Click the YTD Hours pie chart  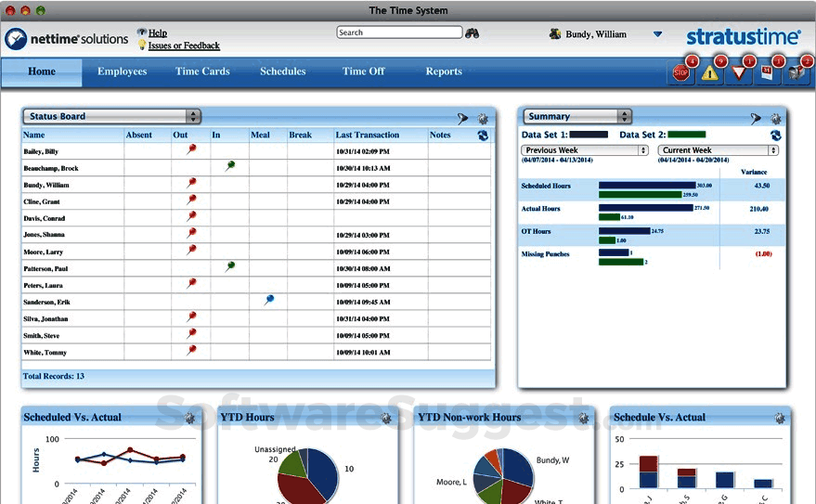click(308, 476)
